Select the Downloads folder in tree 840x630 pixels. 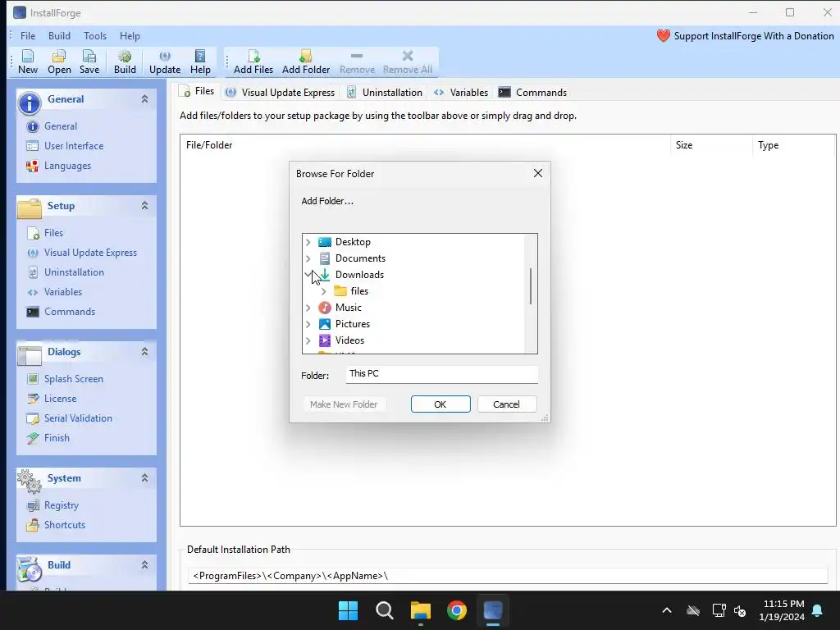coord(359,275)
